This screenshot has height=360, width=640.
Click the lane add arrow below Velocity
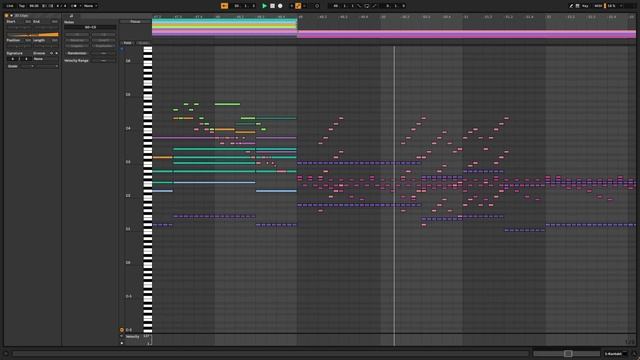coord(122,343)
